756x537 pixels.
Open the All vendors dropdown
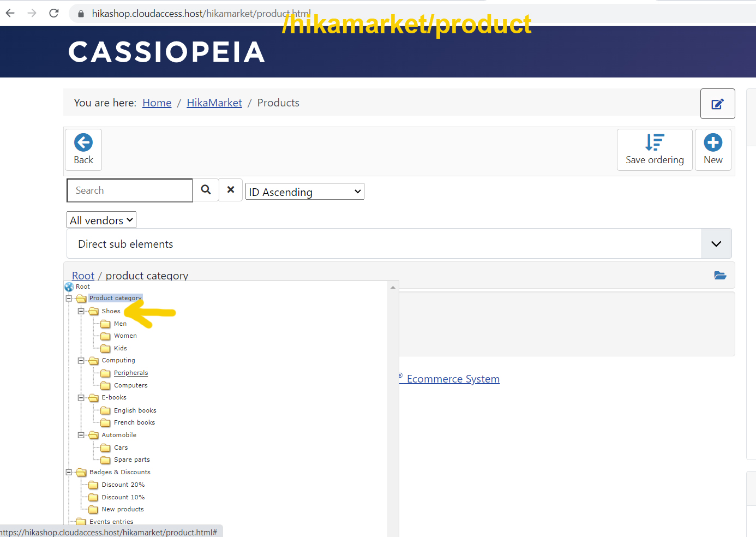(101, 220)
